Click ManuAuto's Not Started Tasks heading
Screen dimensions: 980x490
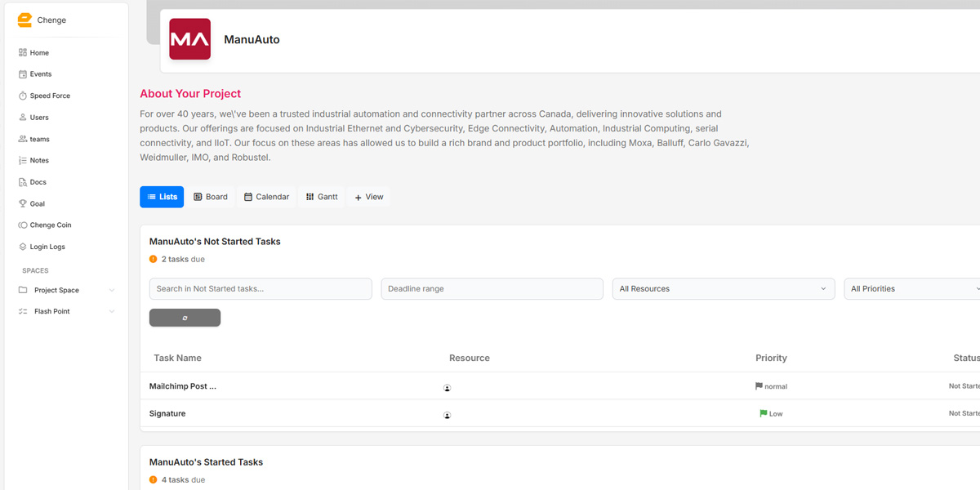pos(215,242)
